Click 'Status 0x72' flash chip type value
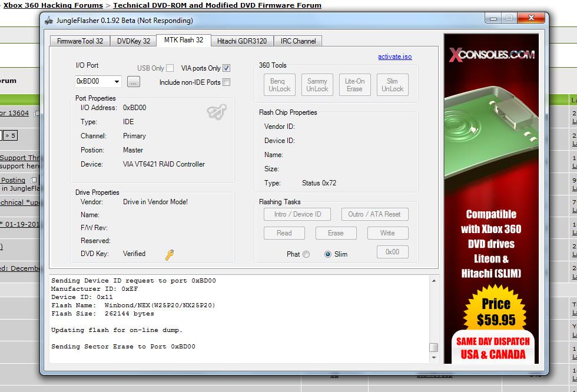 [319, 183]
